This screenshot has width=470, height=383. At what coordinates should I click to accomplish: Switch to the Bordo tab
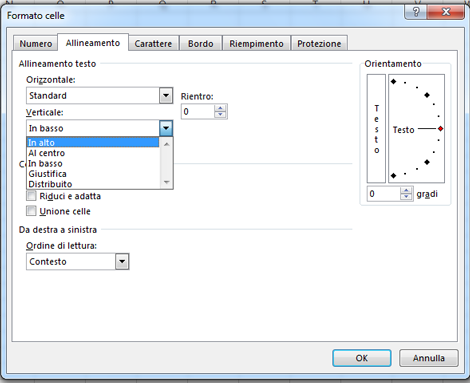200,44
